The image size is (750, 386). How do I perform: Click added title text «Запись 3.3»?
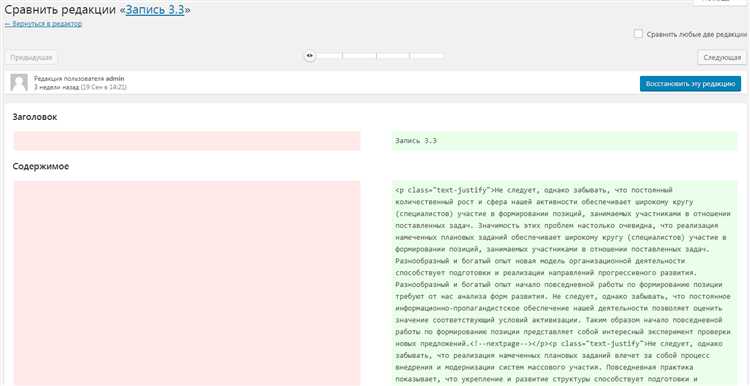(x=416, y=141)
